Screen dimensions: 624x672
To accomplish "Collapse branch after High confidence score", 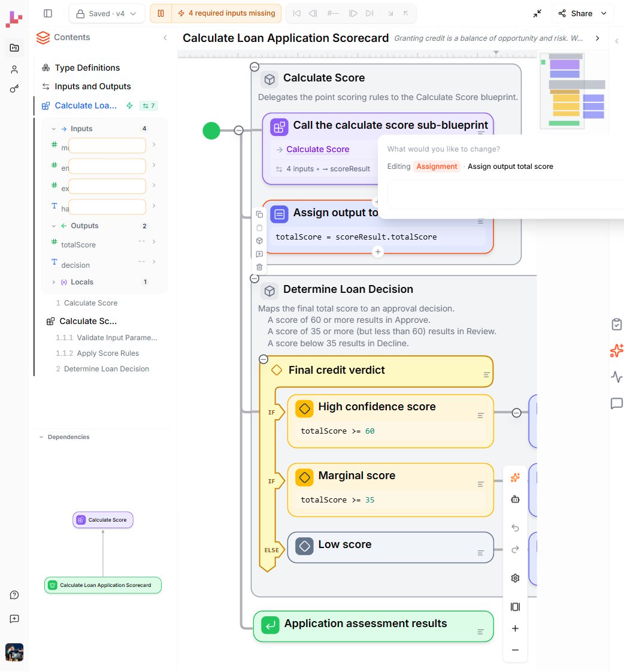I will tap(516, 413).
